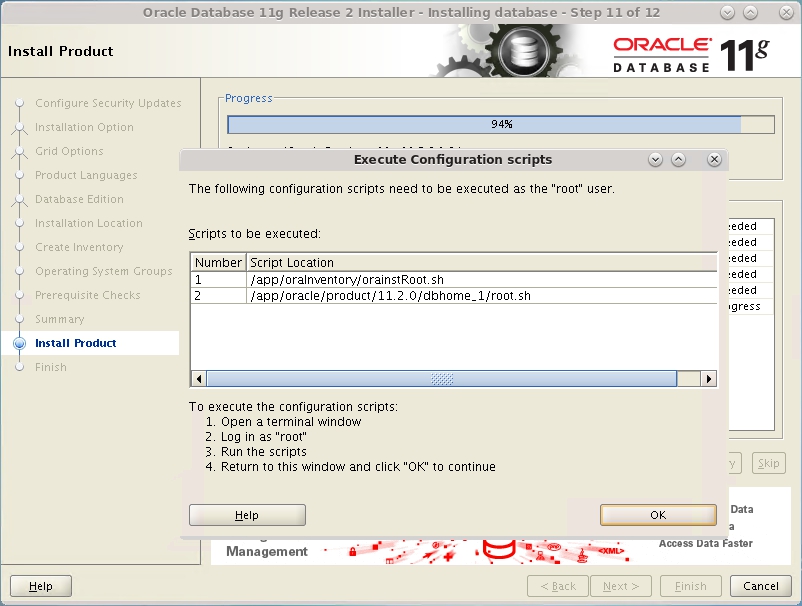This screenshot has width=802, height=606.
Task: Click the disabled Back button
Action: [558, 586]
